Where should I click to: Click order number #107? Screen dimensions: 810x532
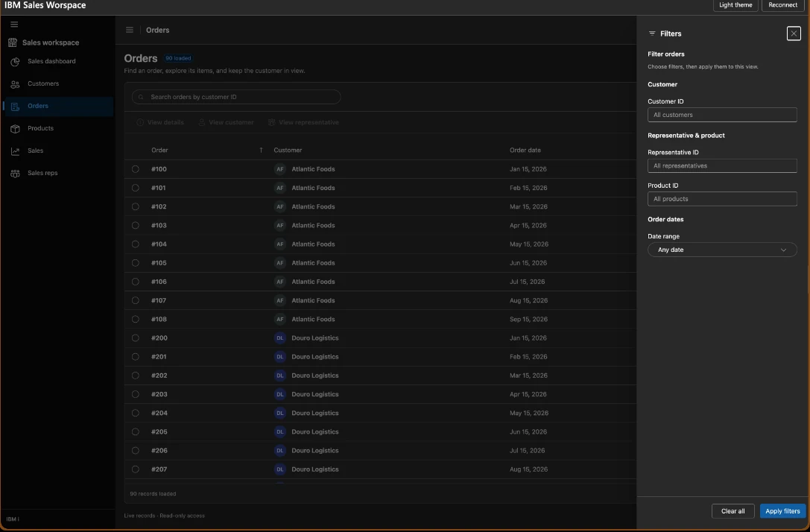[x=159, y=300]
